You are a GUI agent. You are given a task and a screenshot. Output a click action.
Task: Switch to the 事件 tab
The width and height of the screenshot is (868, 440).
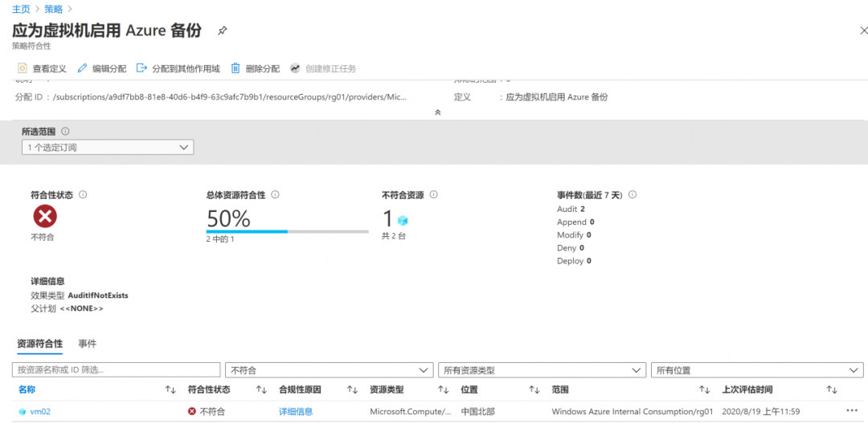(88, 344)
